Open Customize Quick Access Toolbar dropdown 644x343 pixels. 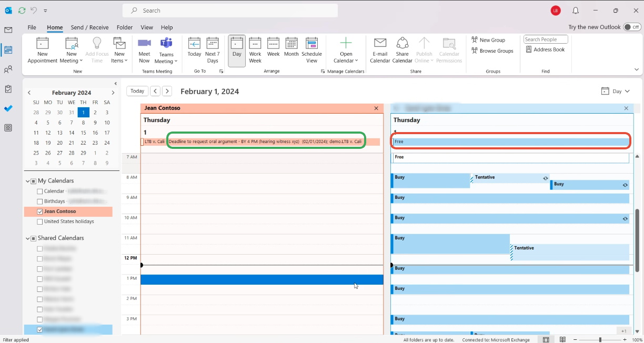click(x=45, y=11)
